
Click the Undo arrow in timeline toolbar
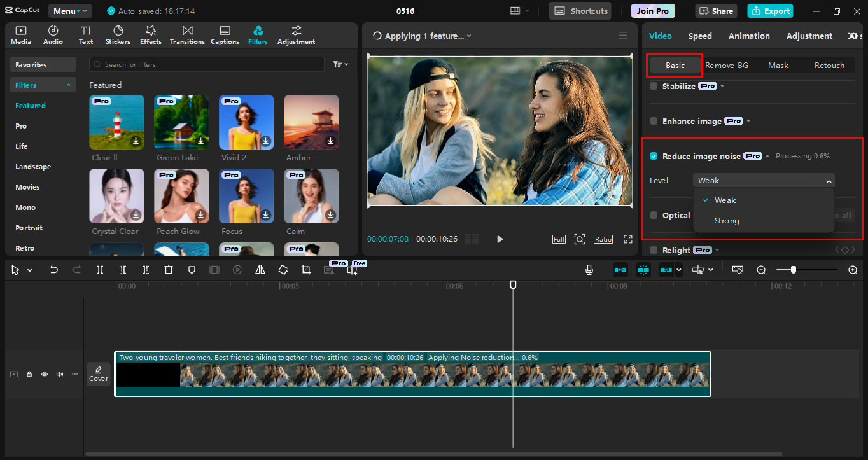coord(54,270)
